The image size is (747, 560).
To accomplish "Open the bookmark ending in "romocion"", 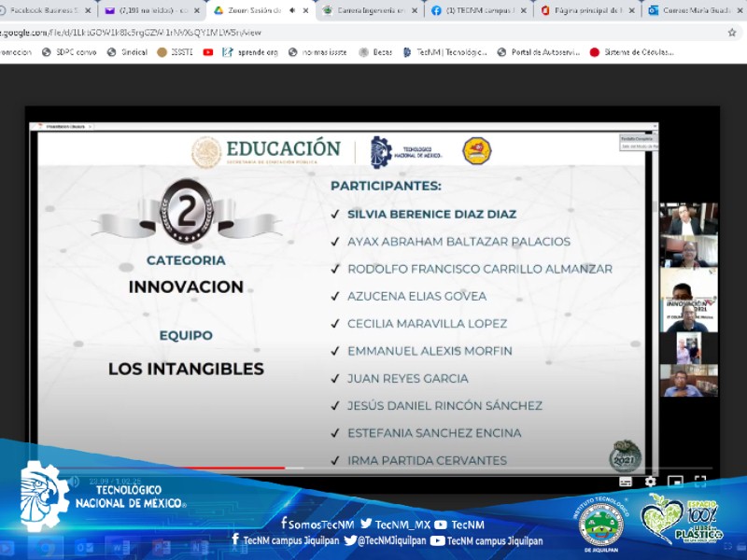I will click(x=15, y=52).
